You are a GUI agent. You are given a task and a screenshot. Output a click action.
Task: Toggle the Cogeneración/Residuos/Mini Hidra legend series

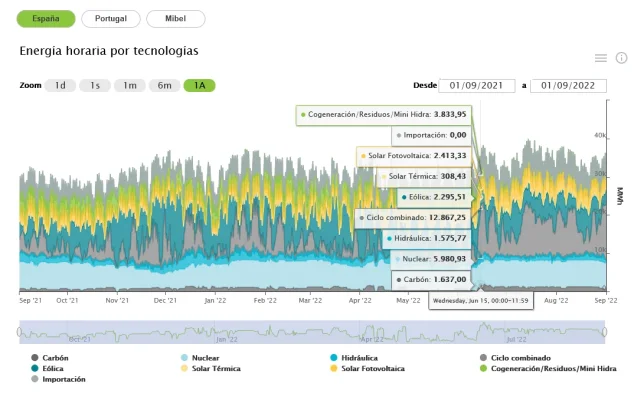click(548, 369)
